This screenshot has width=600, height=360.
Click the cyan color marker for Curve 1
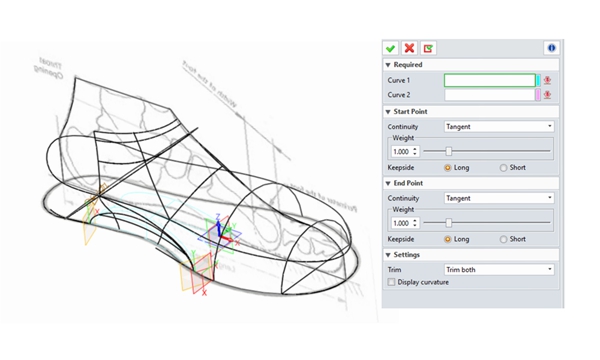point(538,80)
